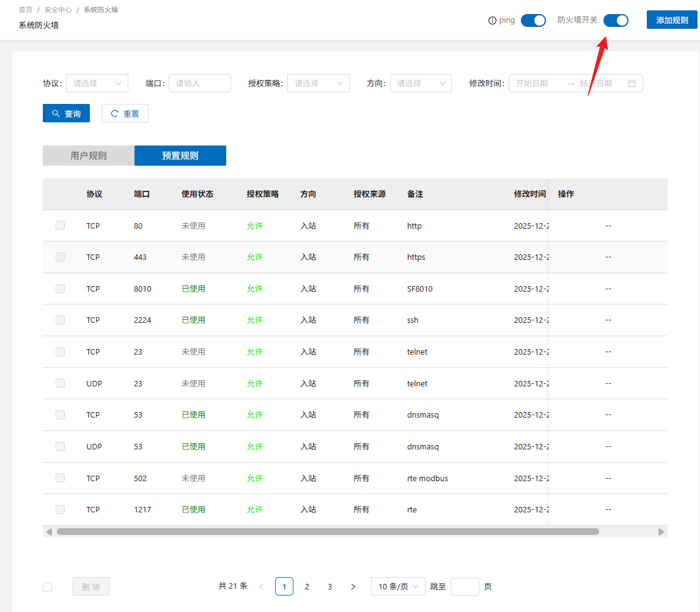Expand the 授权策略 dropdown
This screenshot has height=612, width=700.
tap(318, 83)
